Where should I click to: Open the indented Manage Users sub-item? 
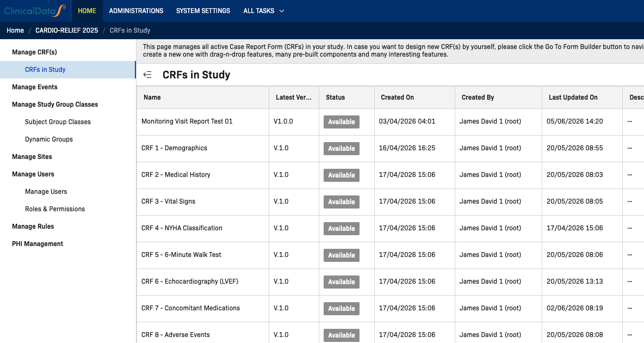46,192
